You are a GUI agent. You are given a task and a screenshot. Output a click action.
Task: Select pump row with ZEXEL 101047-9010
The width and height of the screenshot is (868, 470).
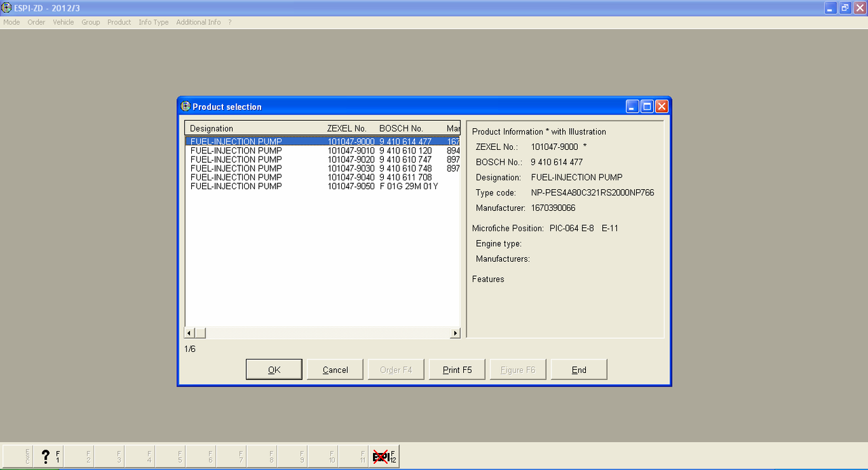[x=323, y=151]
